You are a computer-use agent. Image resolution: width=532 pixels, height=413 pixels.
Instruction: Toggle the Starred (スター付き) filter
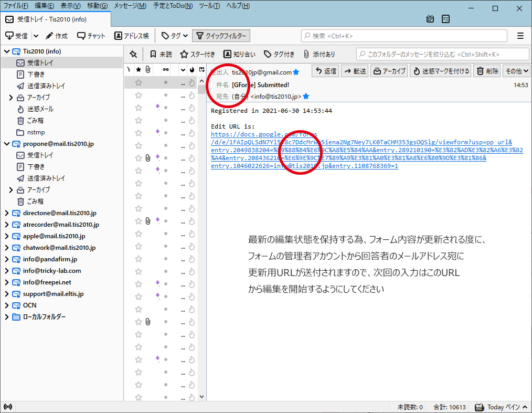197,54
